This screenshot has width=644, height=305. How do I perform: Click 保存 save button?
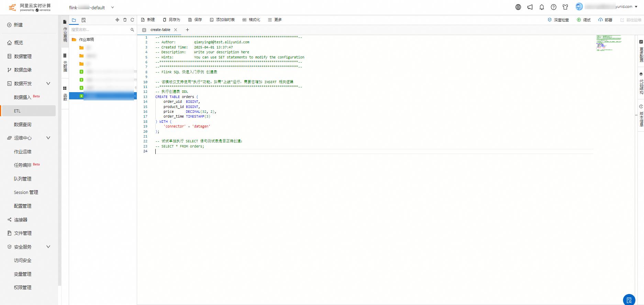click(195, 20)
